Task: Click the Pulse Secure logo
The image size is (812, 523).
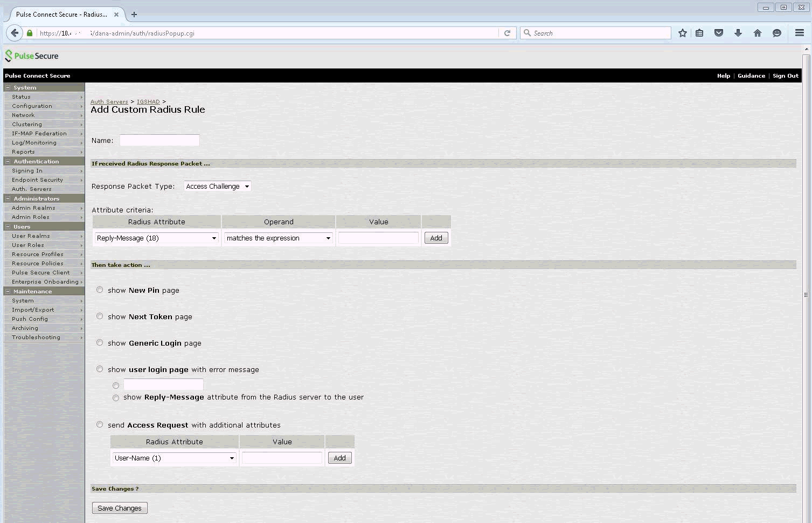Action: point(32,56)
